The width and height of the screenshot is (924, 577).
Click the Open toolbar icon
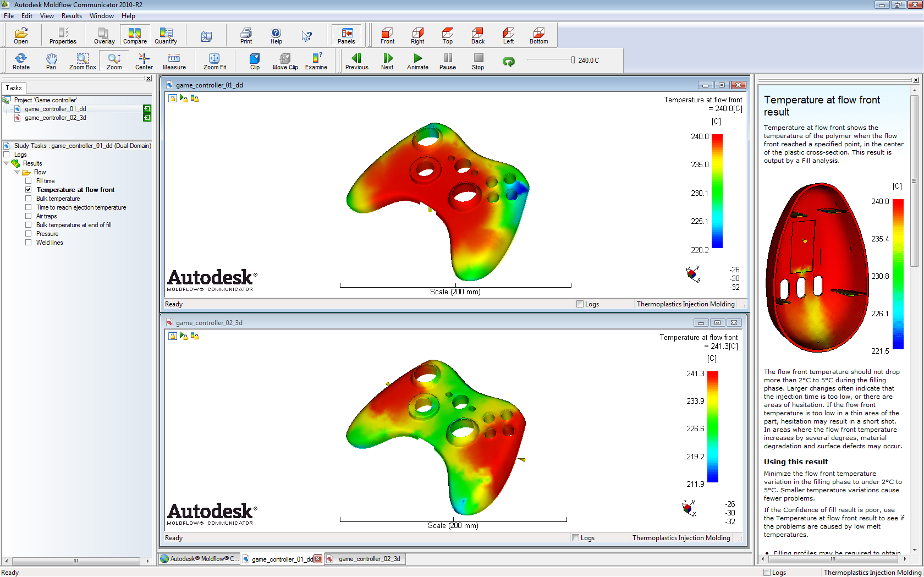click(21, 36)
